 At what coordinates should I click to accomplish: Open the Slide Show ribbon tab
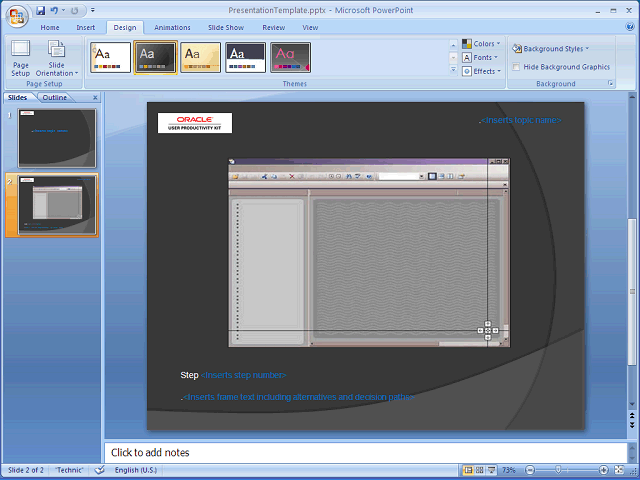click(x=226, y=27)
